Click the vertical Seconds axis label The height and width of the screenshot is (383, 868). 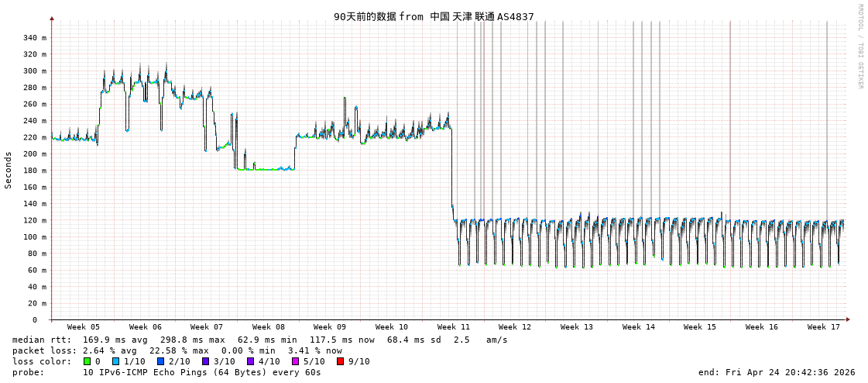point(9,170)
